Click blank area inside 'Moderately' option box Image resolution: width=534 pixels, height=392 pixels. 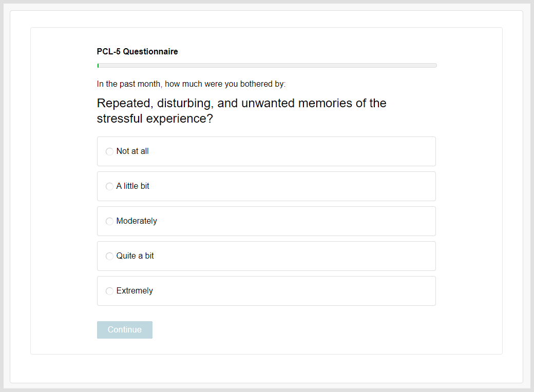point(293,221)
